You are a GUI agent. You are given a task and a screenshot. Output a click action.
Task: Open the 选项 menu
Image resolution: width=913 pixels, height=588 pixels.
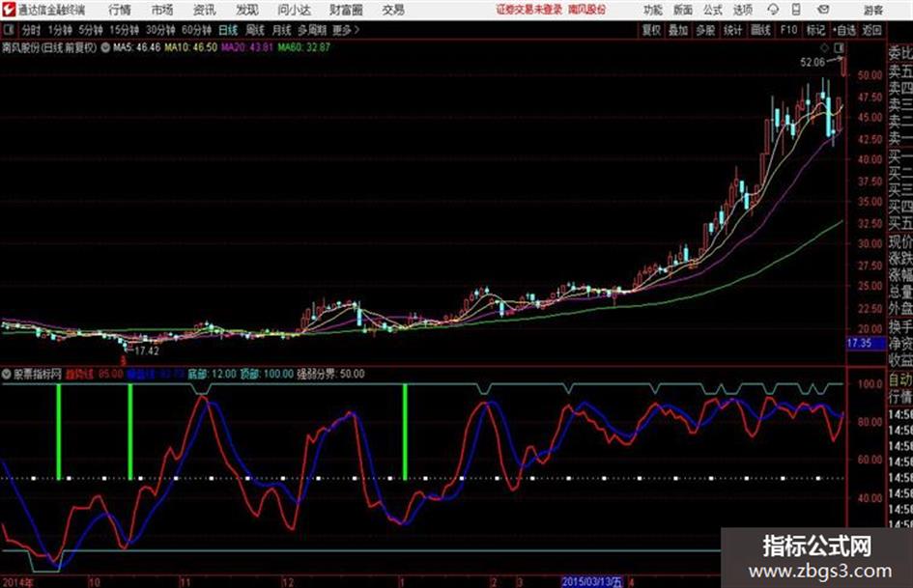(742, 10)
